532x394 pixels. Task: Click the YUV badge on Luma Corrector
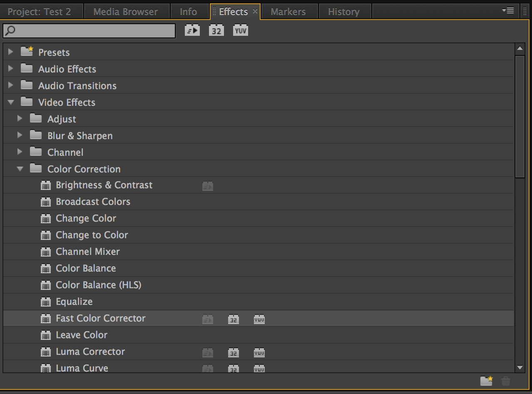click(259, 353)
